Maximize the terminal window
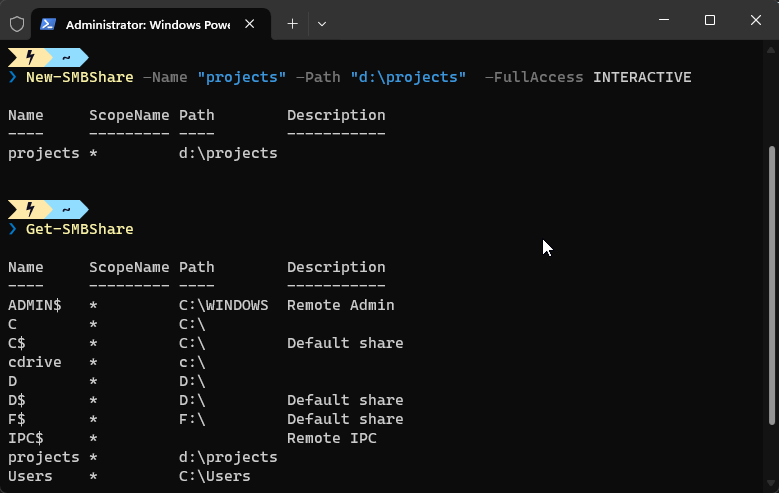779x493 pixels. pyautogui.click(x=710, y=20)
